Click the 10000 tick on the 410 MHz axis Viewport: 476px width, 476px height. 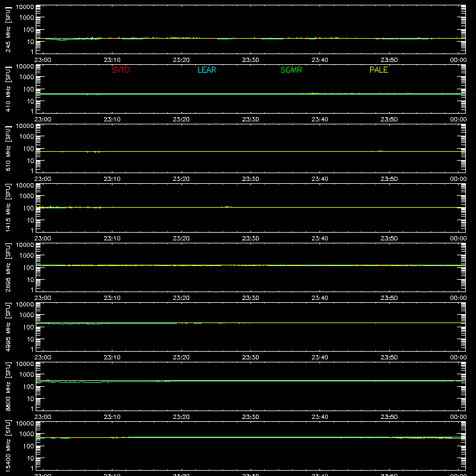coord(25,67)
